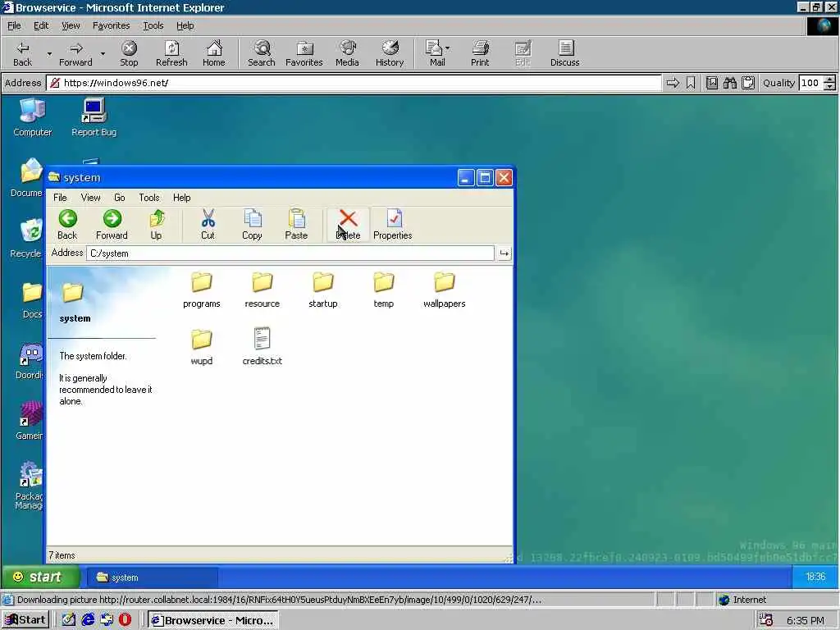
Task: Click the outer Windows Start button
Action: [x=25, y=620]
